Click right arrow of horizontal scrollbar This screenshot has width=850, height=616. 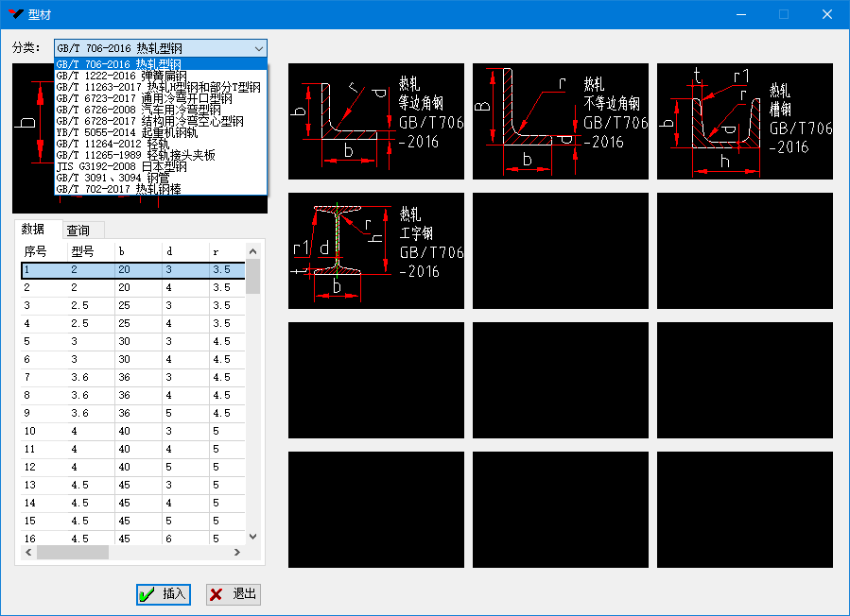tap(238, 553)
